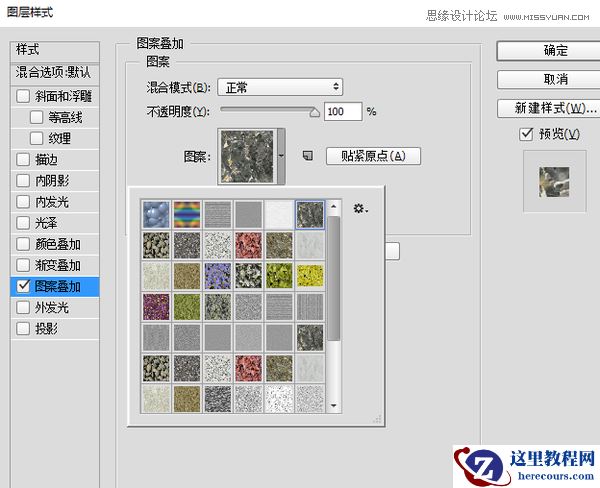Click the pattern list scroll down arrow

tap(334, 406)
